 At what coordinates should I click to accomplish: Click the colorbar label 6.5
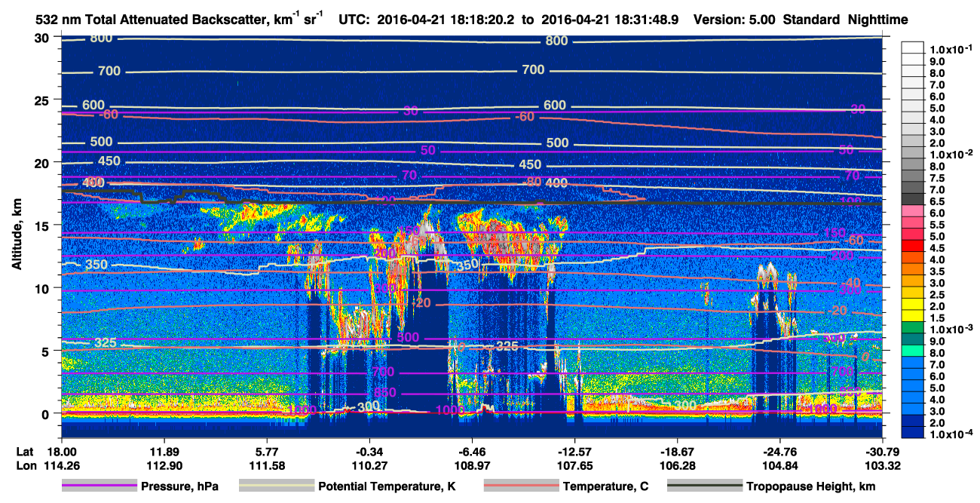(x=937, y=201)
